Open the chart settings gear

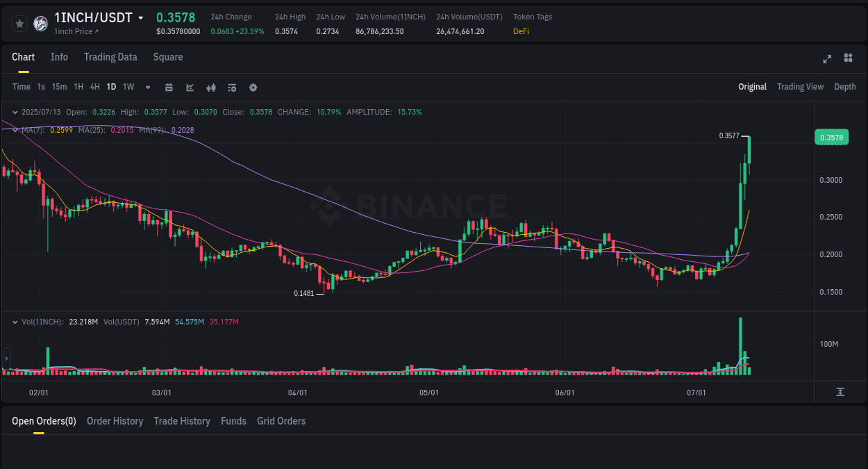[253, 87]
